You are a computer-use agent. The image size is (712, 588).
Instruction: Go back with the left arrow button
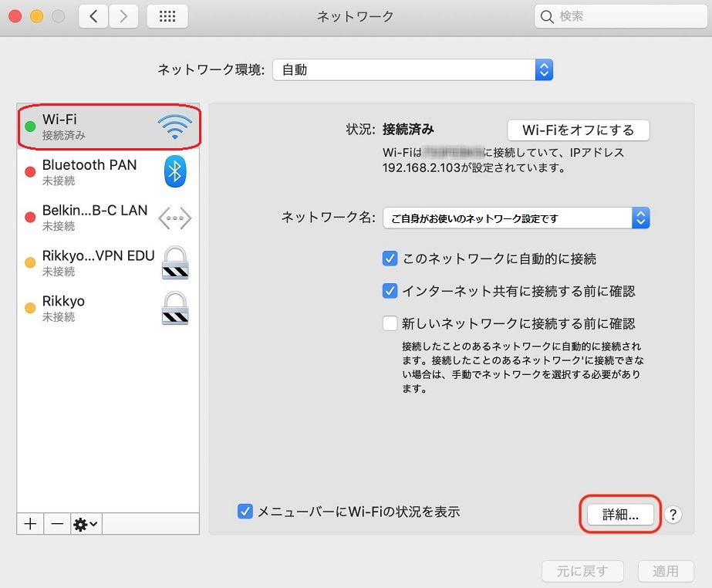point(93,17)
